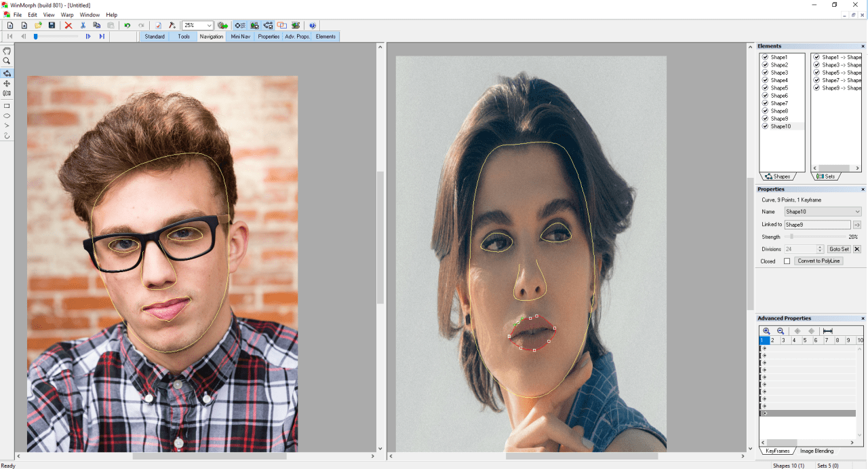This screenshot has width=868, height=469.
Task: Click the globe render icon with green arrow
Action: tap(222, 25)
